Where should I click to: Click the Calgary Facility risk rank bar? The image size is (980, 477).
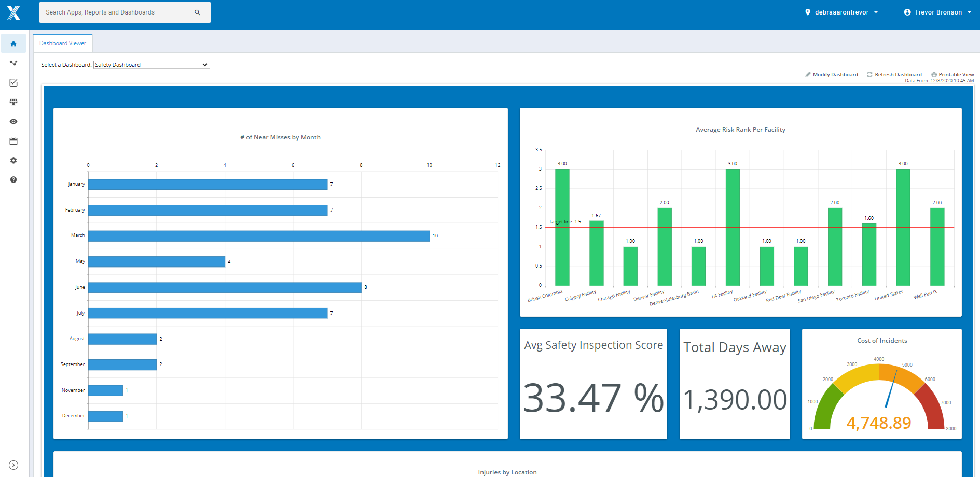(x=596, y=253)
